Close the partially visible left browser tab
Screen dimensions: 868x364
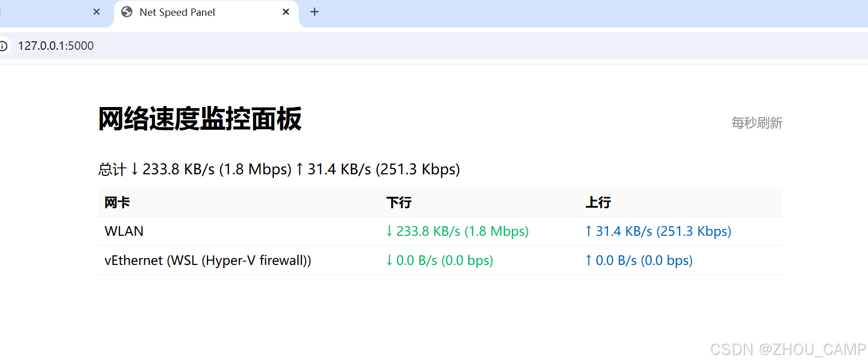(x=97, y=12)
